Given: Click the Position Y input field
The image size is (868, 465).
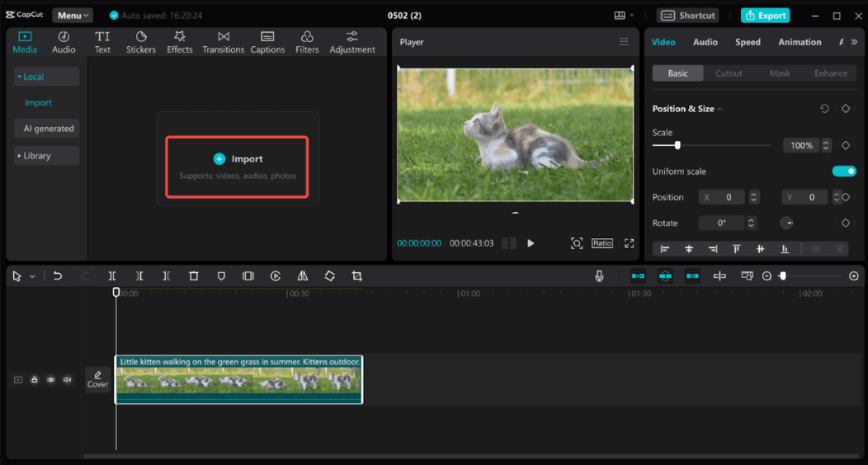Looking at the screenshot, I should [x=806, y=197].
